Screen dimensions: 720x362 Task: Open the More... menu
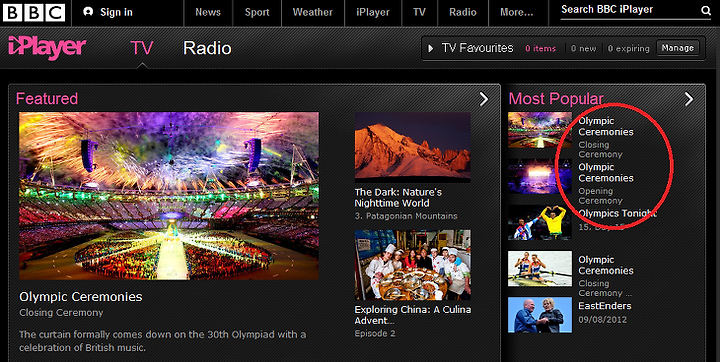[x=517, y=12]
